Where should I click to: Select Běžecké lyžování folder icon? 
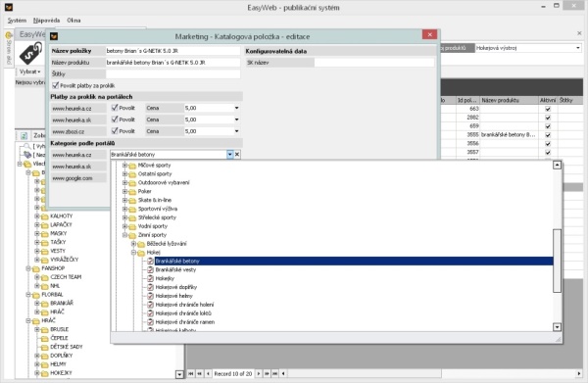point(141,244)
